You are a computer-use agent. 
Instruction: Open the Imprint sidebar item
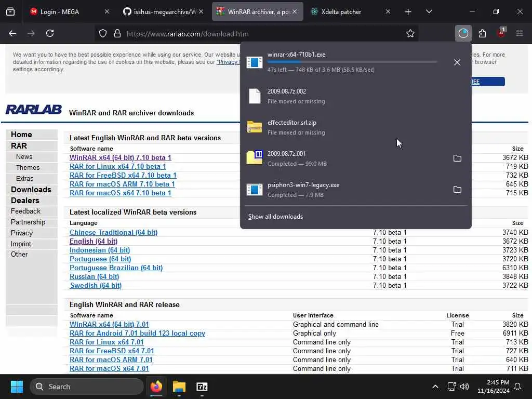(21, 244)
